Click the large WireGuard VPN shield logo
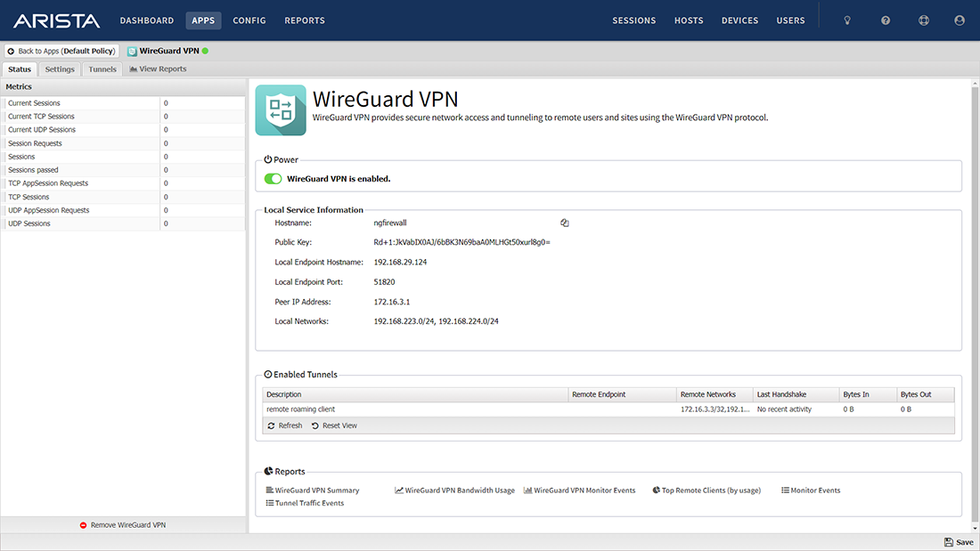The width and height of the screenshot is (980, 551). coord(281,110)
